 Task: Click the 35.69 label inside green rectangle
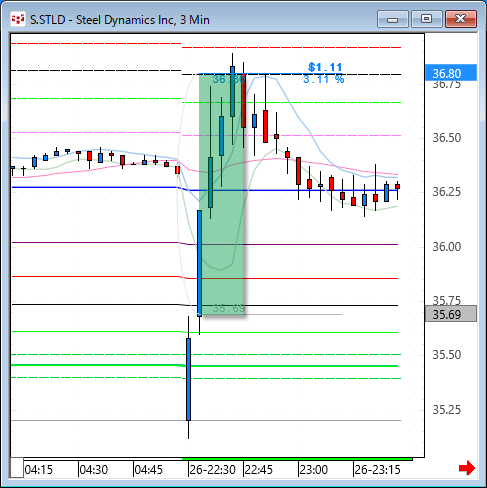click(229, 308)
